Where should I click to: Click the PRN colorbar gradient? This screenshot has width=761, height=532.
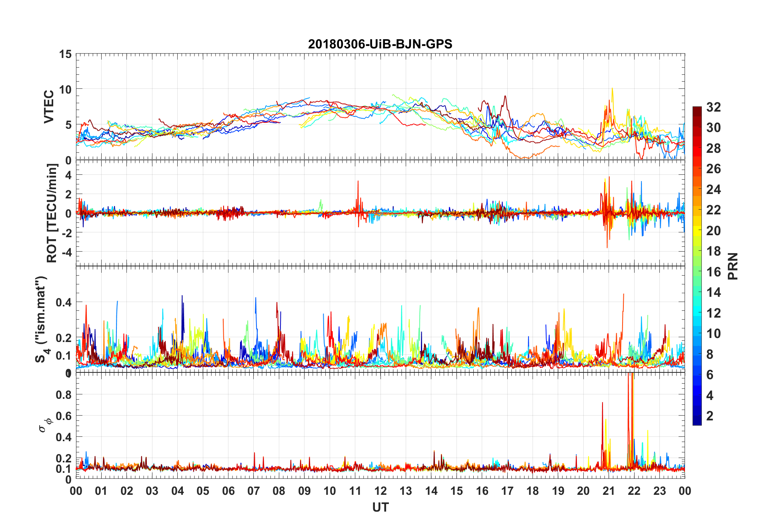coord(697,266)
